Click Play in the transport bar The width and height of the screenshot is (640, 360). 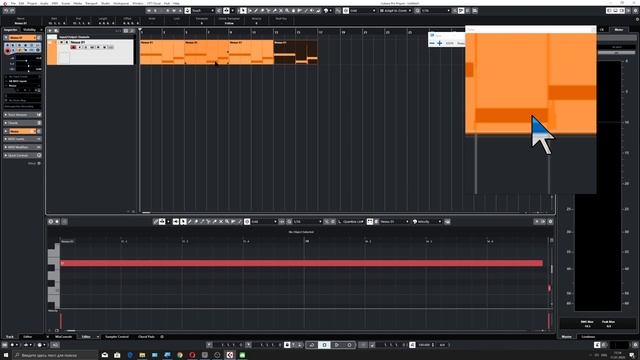click(x=337, y=345)
